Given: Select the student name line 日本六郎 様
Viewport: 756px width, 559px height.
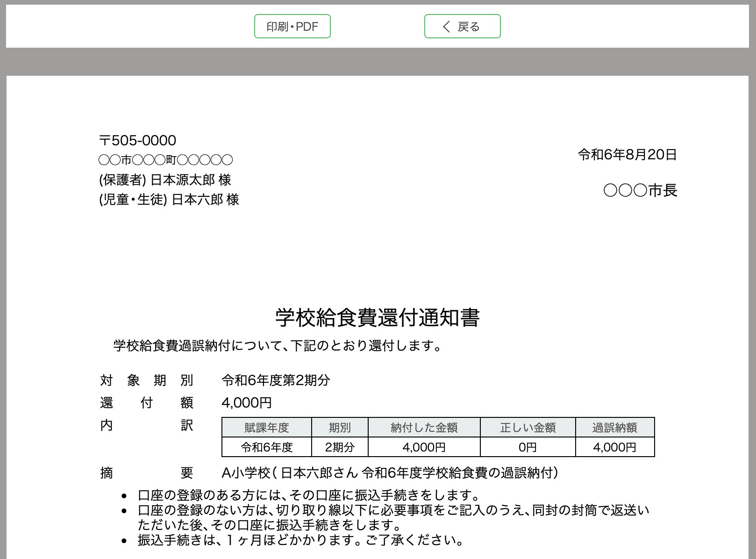Looking at the screenshot, I should (x=169, y=200).
